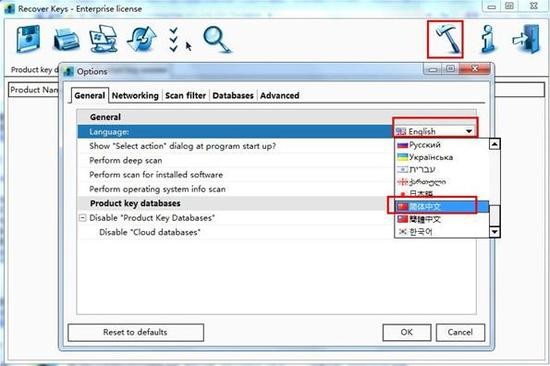Click the Language row label

pos(109,132)
